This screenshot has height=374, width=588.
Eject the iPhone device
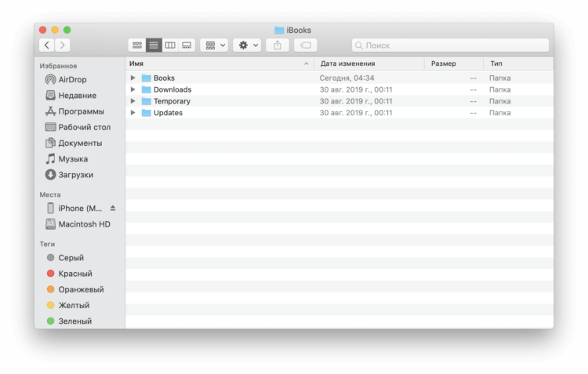click(x=113, y=208)
